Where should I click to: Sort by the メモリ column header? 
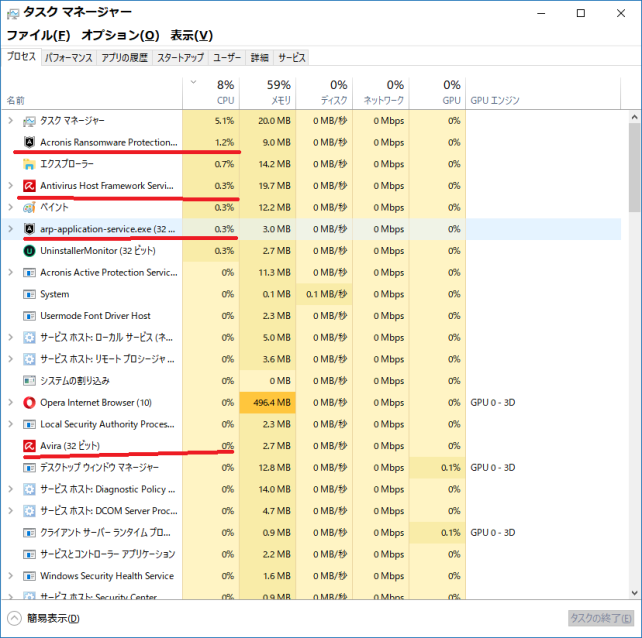[268, 93]
